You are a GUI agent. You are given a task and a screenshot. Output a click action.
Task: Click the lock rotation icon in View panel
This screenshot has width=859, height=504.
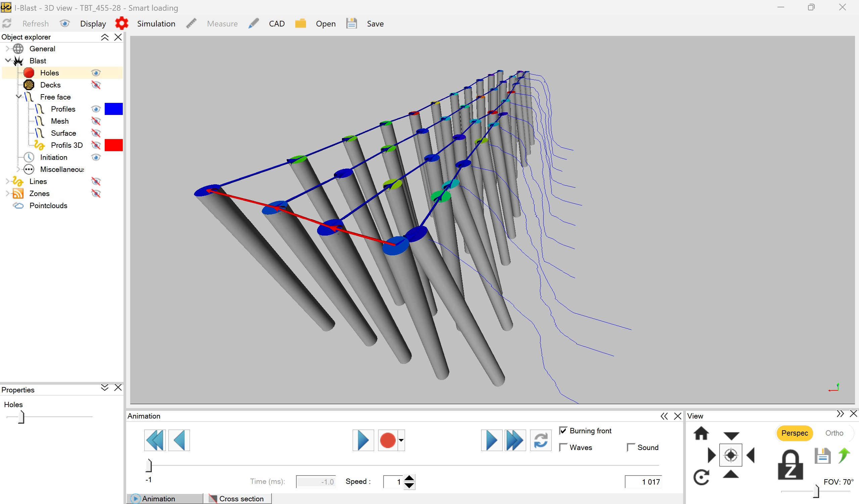click(x=790, y=464)
